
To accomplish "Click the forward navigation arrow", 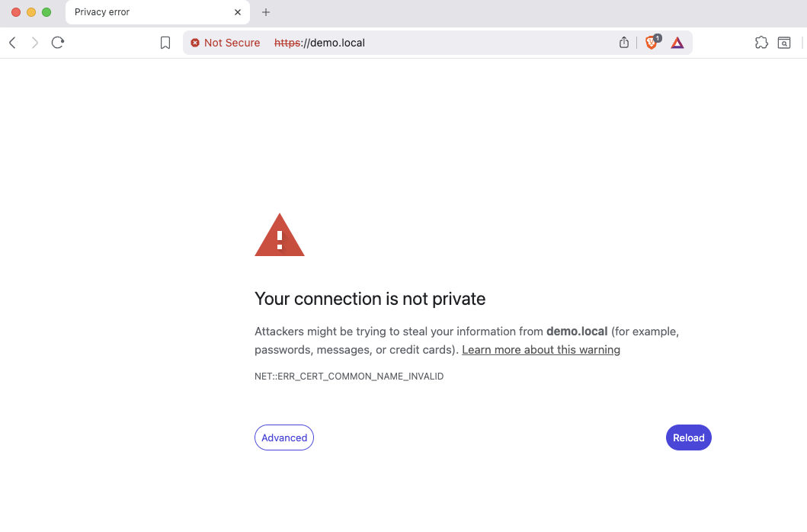I will pyautogui.click(x=35, y=43).
